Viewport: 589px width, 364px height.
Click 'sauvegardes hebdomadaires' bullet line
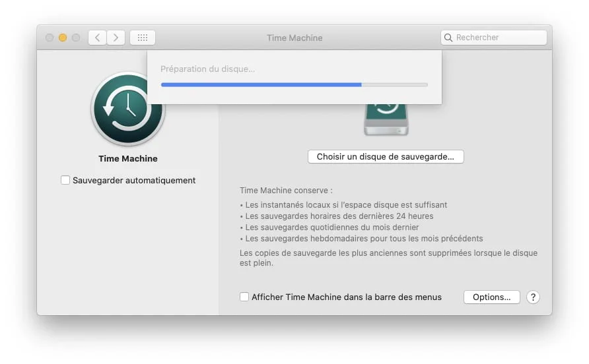361,239
